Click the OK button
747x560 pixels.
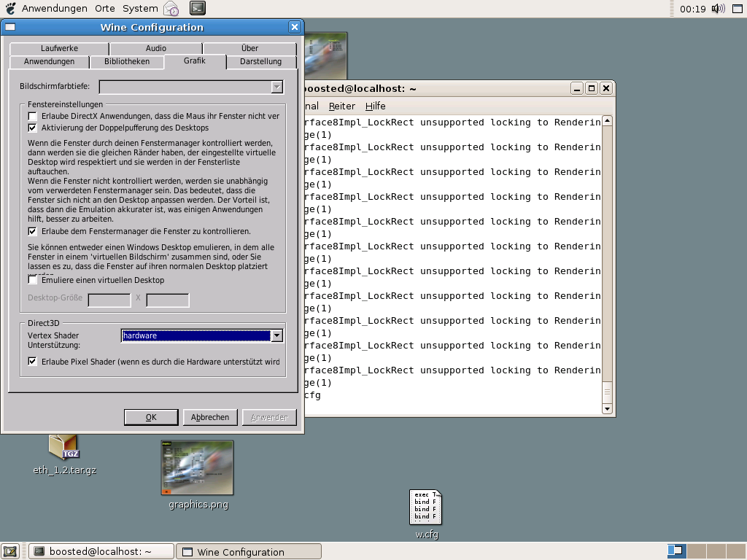pyautogui.click(x=151, y=417)
